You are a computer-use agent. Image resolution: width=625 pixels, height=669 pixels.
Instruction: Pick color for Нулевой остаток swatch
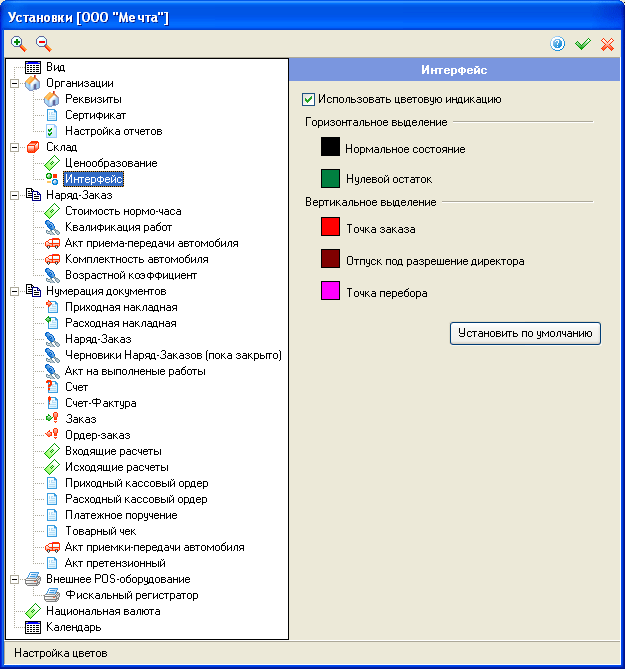(330, 178)
